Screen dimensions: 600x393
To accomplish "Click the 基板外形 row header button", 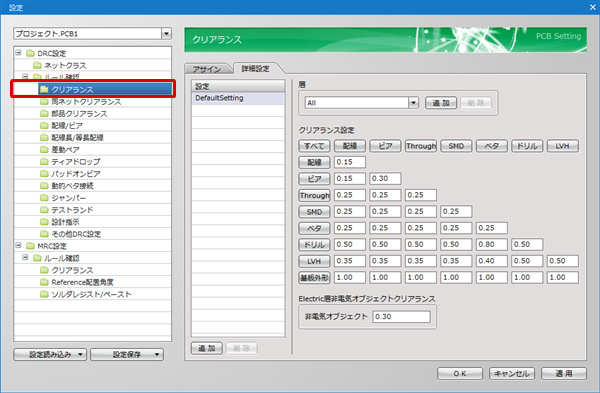I will pyautogui.click(x=314, y=277).
